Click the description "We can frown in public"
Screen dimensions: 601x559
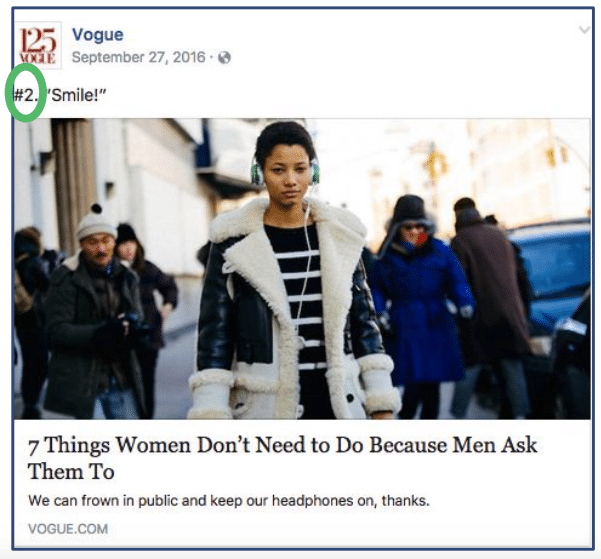[x=229, y=501]
